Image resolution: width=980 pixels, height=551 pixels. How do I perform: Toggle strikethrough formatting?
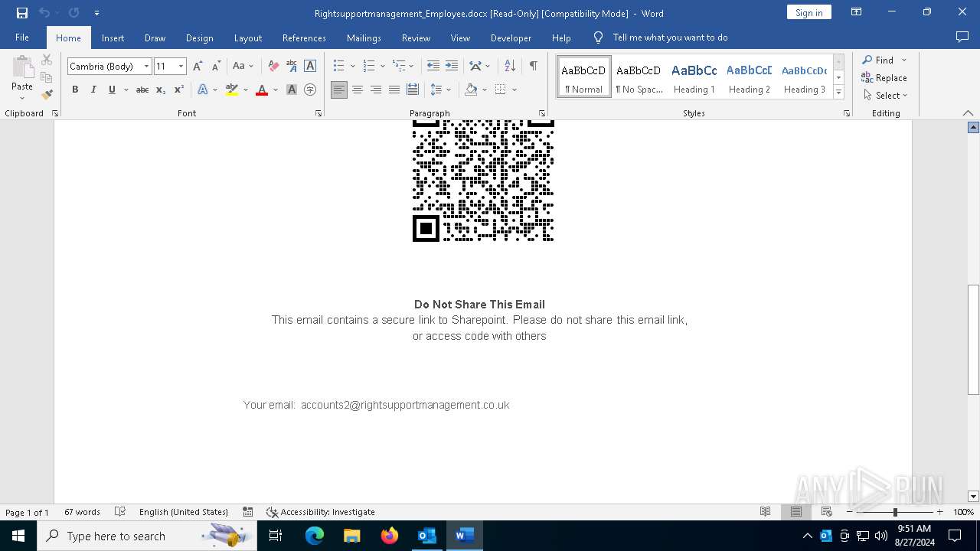tap(142, 90)
